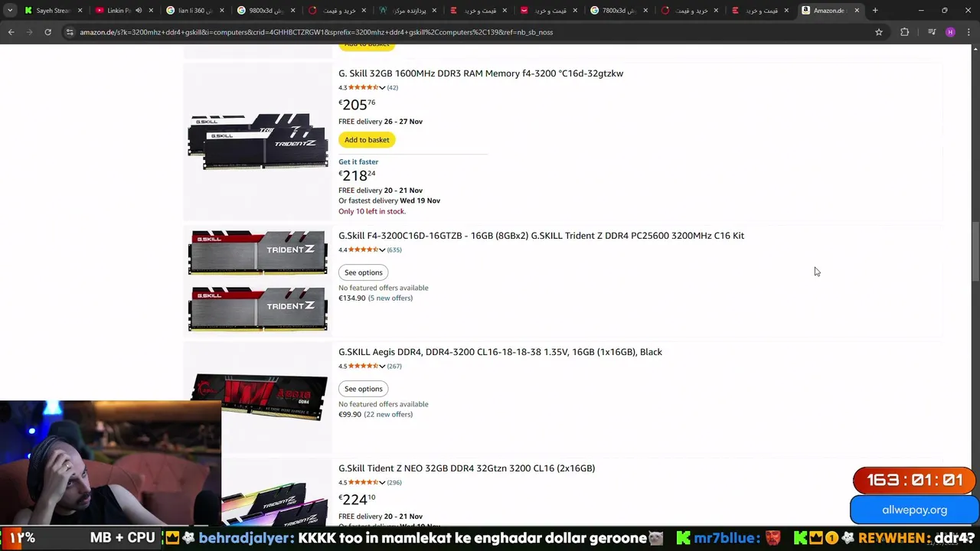This screenshot has height=551, width=980.
Task: Click the Get it faster link
Action: click(x=358, y=161)
